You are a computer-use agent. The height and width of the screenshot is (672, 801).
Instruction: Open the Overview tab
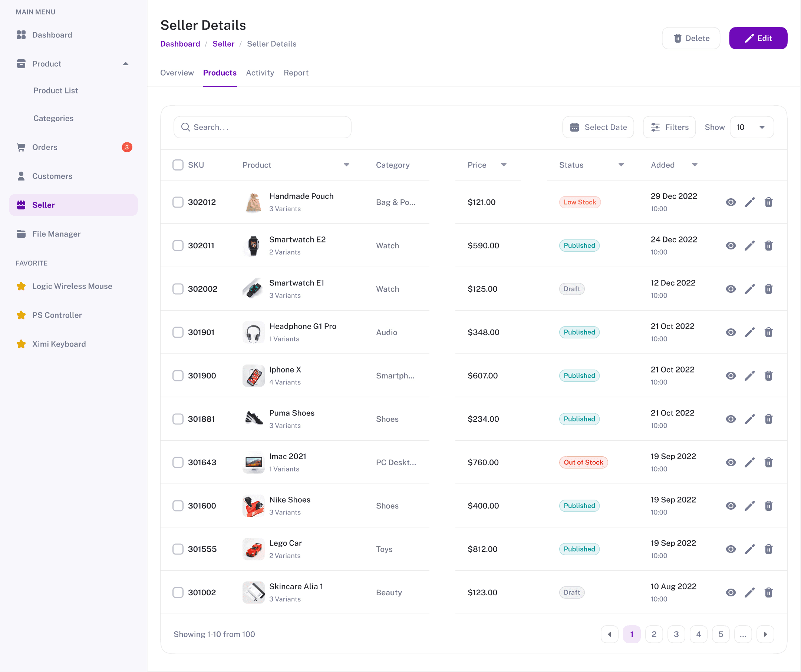point(177,73)
